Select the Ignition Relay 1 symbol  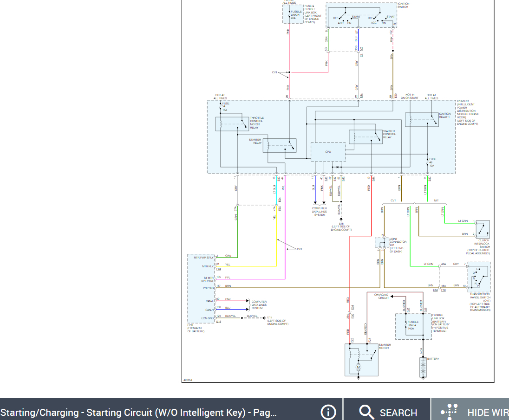pyautogui.click(x=422, y=119)
